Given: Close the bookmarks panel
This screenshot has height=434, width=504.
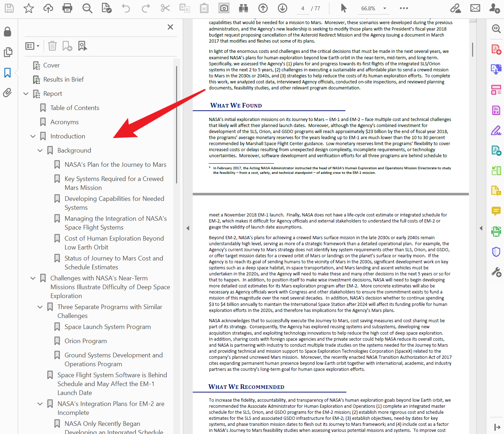Looking at the screenshot, I should click(x=170, y=27).
